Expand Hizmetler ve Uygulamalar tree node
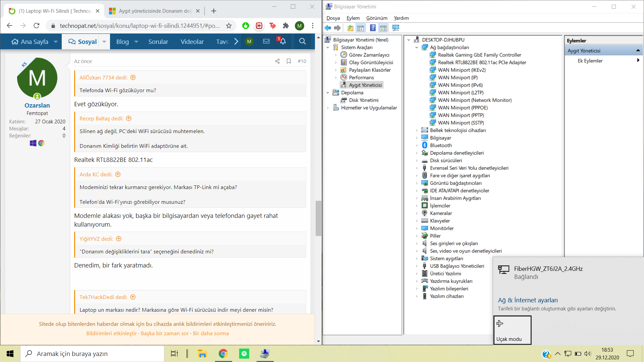Viewport: 644px width, 362px height. coord(328,108)
